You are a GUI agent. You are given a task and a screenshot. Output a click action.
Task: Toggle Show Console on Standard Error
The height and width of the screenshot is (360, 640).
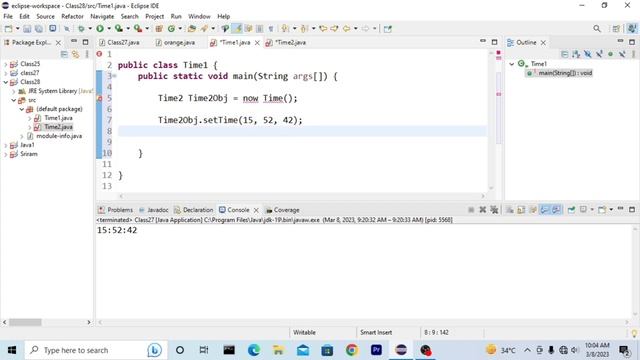point(556,210)
